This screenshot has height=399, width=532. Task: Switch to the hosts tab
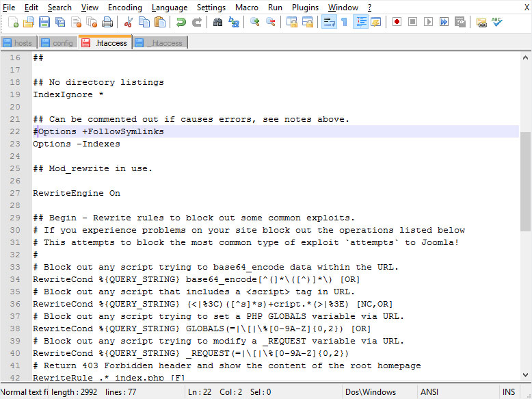(19, 43)
